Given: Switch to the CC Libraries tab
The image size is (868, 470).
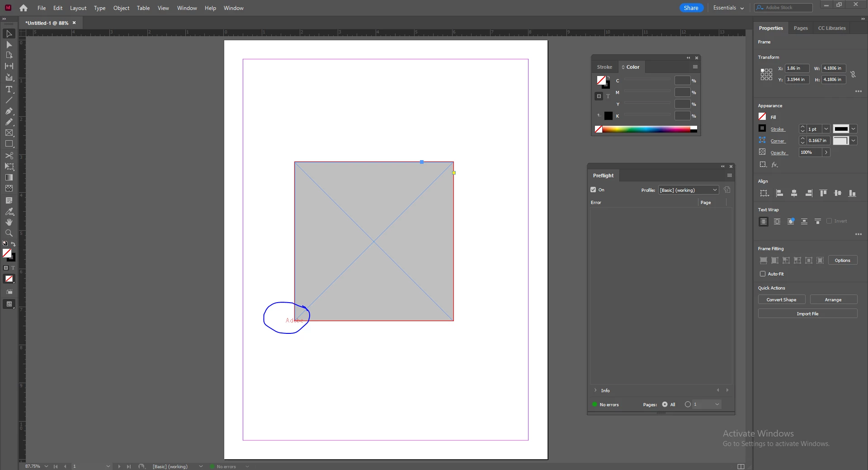Looking at the screenshot, I should (x=832, y=28).
